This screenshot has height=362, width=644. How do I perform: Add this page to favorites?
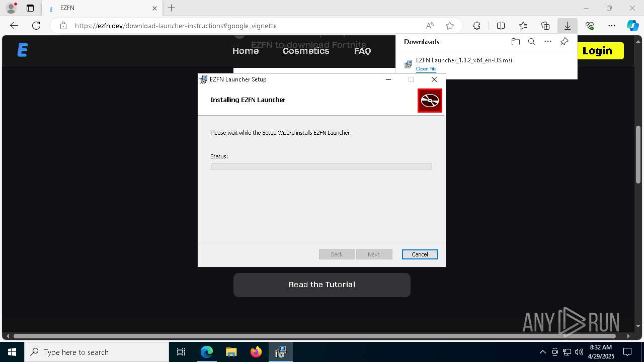click(x=450, y=26)
